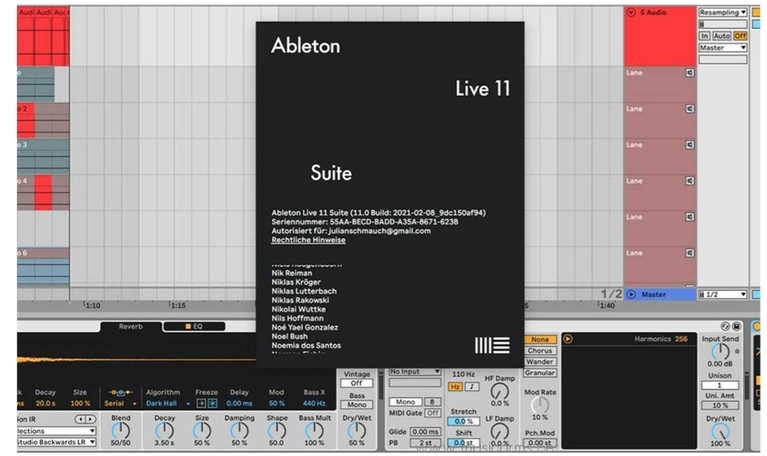This screenshot has width=767, height=456.
Task: Open the Rechtliche Hinweise link
Action: point(308,240)
